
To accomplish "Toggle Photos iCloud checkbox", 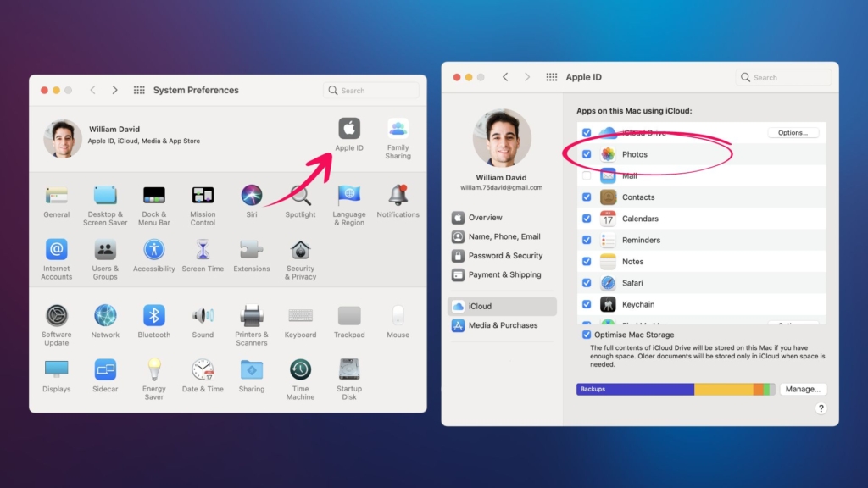I will (x=587, y=154).
